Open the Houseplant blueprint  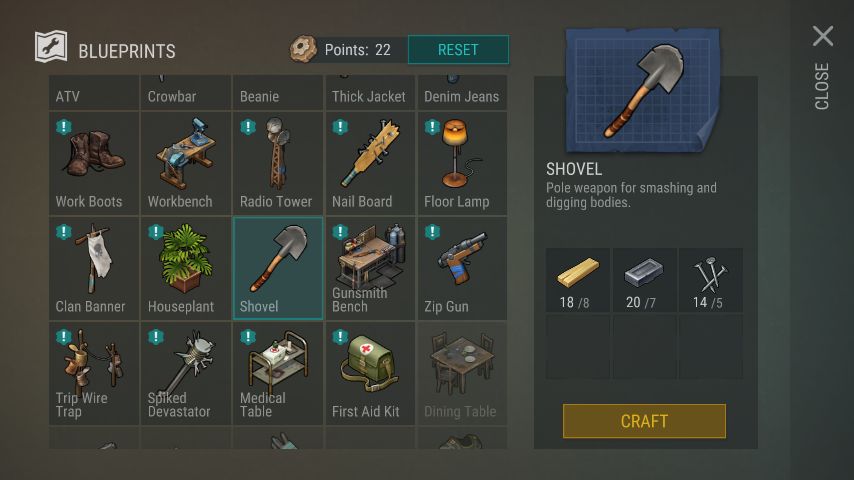pos(186,268)
